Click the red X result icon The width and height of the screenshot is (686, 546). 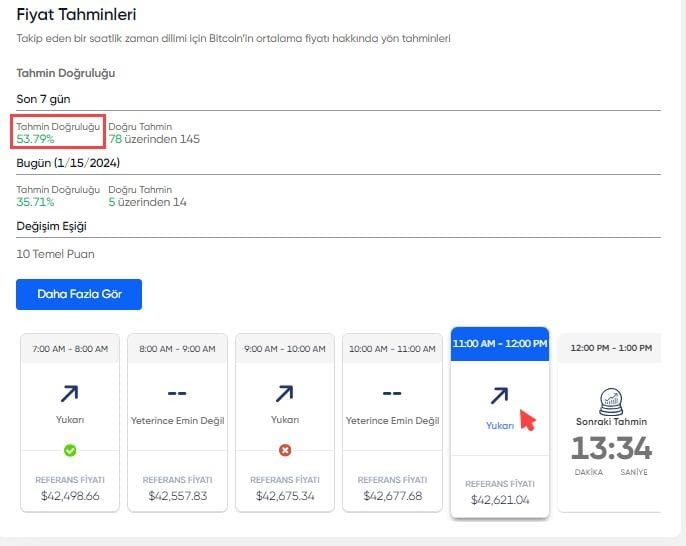(285, 450)
